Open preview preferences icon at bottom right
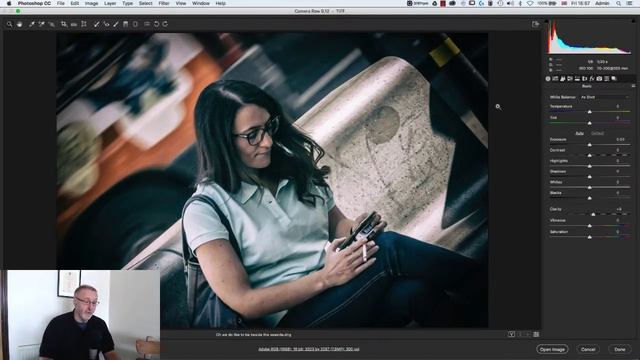This screenshot has width=640, height=360. [536, 334]
